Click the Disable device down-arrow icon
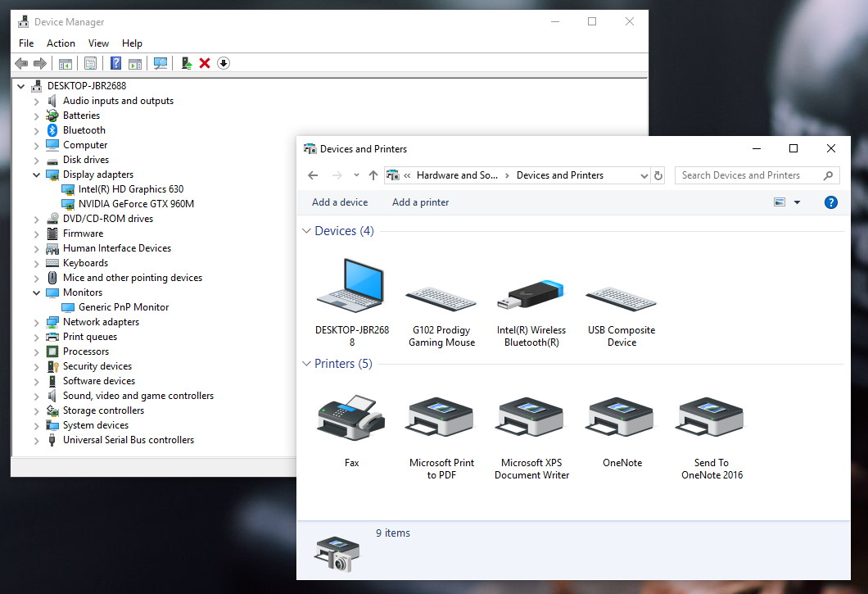The height and width of the screenshot is (594, 868). 223,63
